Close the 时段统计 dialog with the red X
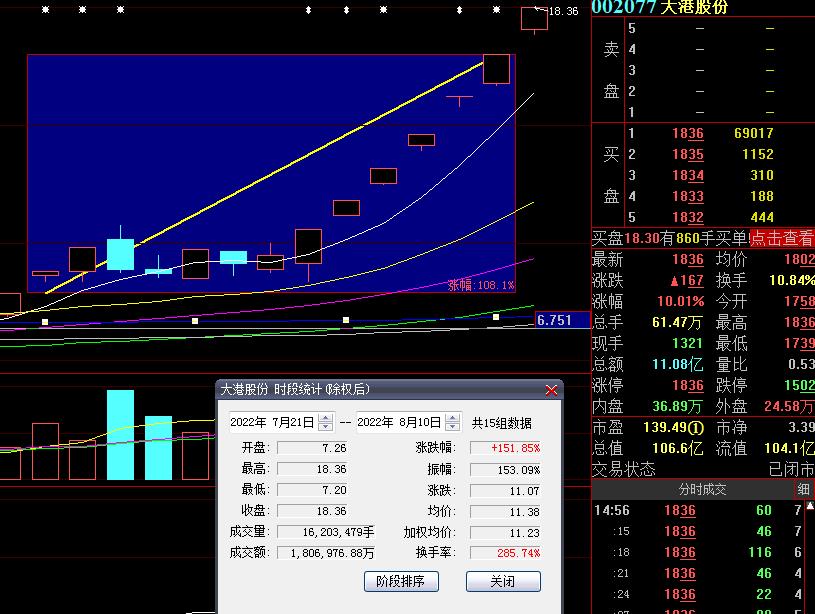 point(551,390)
